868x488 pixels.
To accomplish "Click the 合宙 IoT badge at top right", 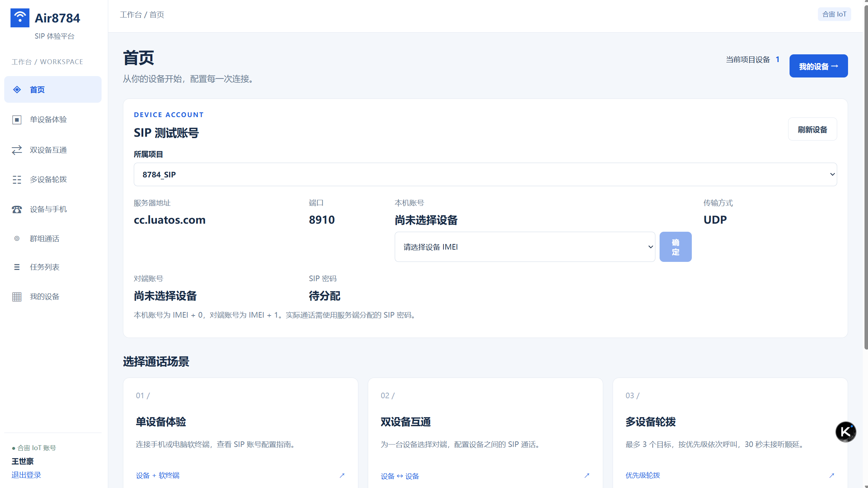I will (x=834, y=14).
